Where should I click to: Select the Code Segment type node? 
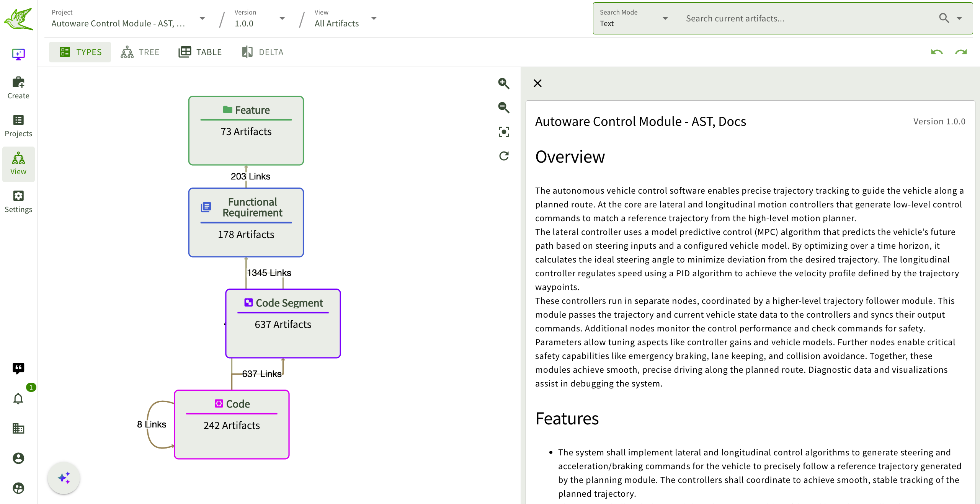[283, 323]
